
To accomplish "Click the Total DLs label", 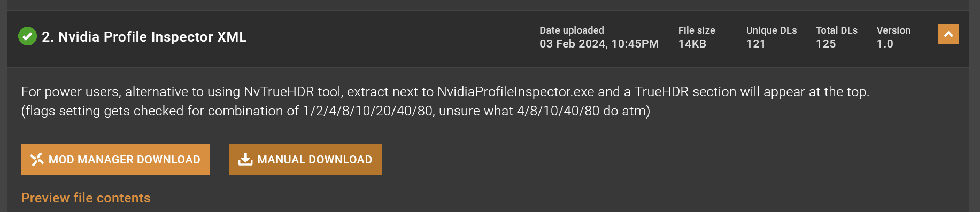I will click(837, 30).
